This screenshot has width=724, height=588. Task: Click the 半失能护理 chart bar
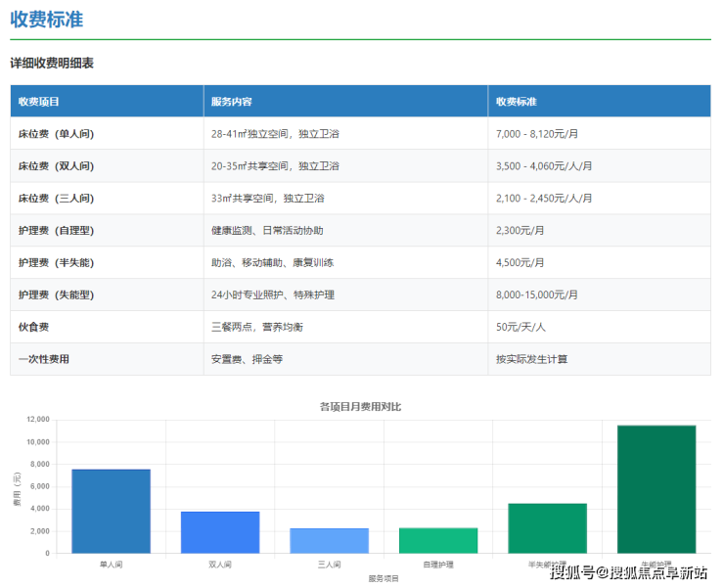[547, 527]
